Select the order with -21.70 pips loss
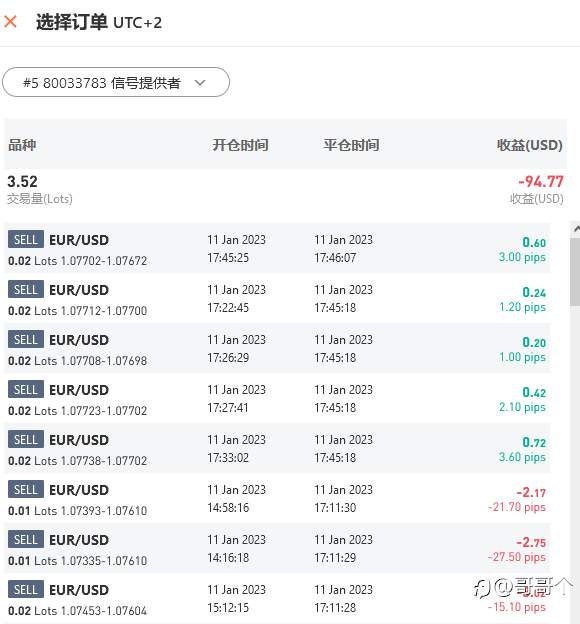Image resolution: width=580 pixels, height=624 pixels. coord(277,498)
